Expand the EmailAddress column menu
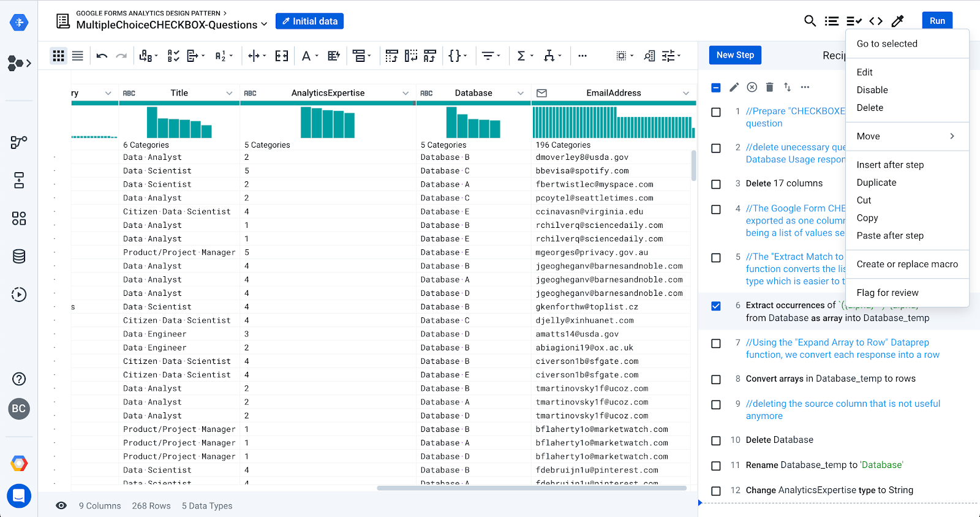This screenshot has width=980, height=517. [686, 93]
